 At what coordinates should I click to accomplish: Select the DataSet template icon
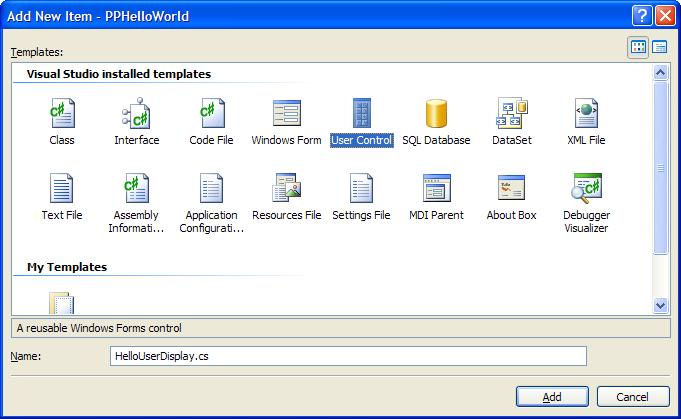pos(512,113)
